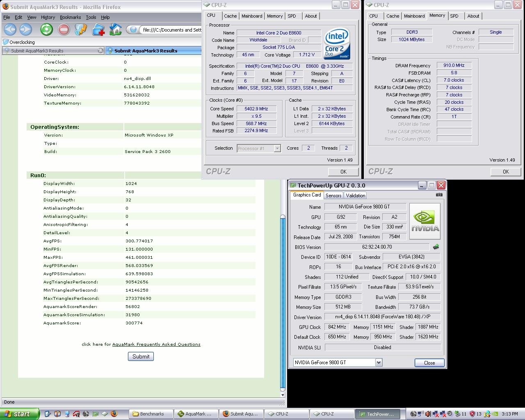Click OK in right CPU-Z Memory window
This screenshot has width=525, height=420.
coord(506,172)
